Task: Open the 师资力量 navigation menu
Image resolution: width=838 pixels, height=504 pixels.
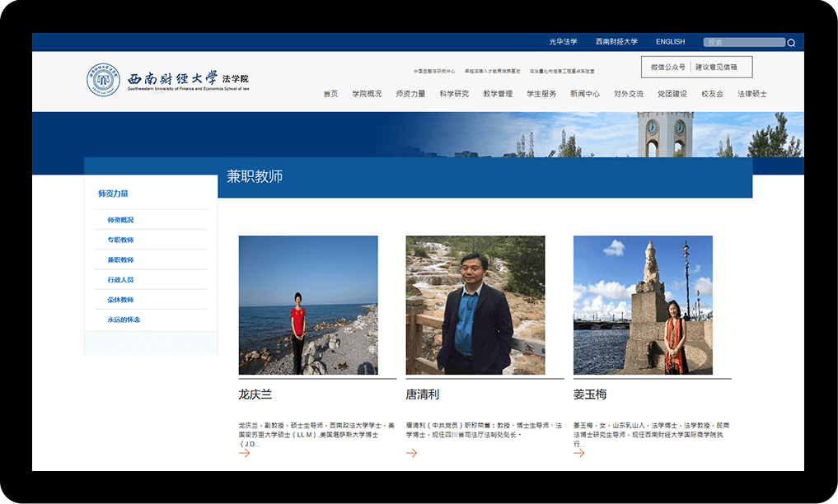Action: [x=410, y=94]
